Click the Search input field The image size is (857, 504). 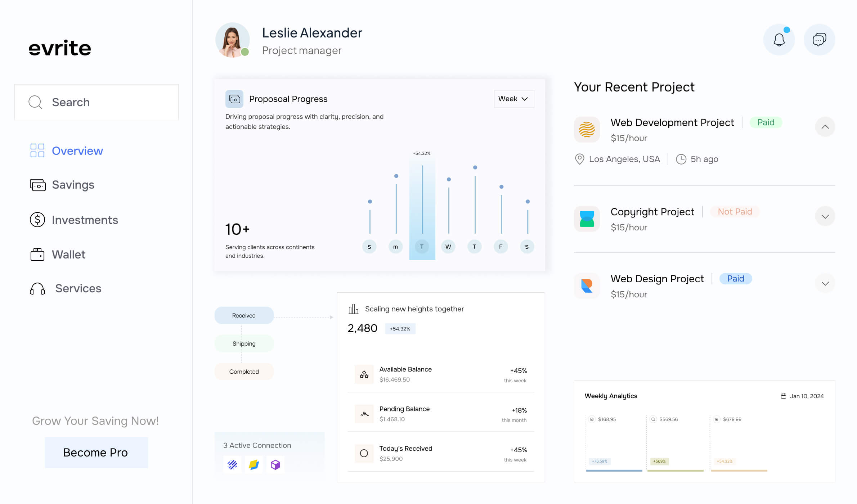click(97, 102)
